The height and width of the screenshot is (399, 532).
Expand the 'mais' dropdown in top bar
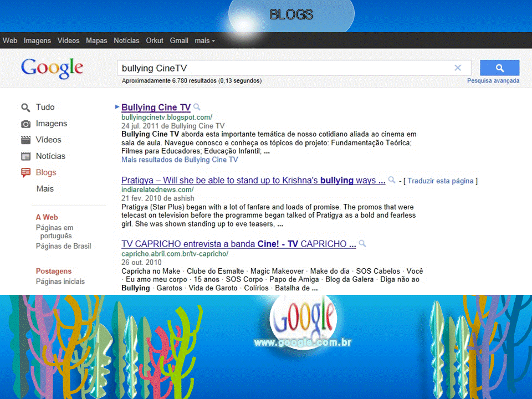(204, 40)
